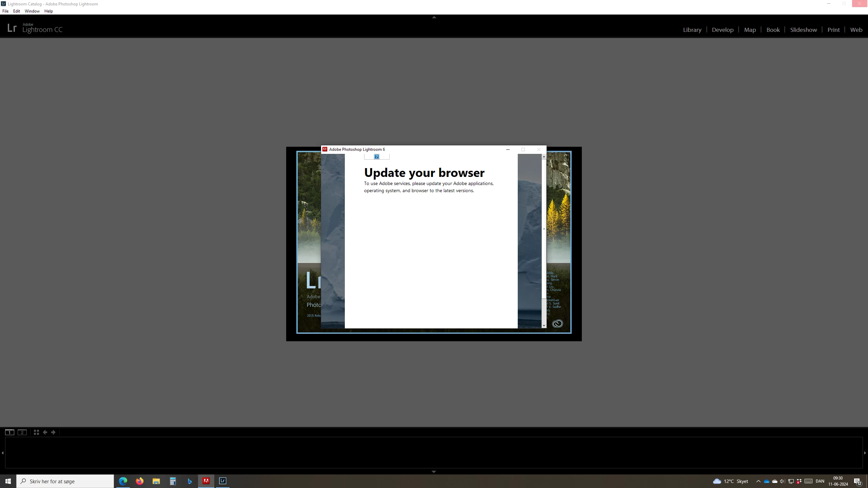Viewport: 868px width, 488px height.
Task: Click the Windows taskbar search field
Action: coord(65,481)
